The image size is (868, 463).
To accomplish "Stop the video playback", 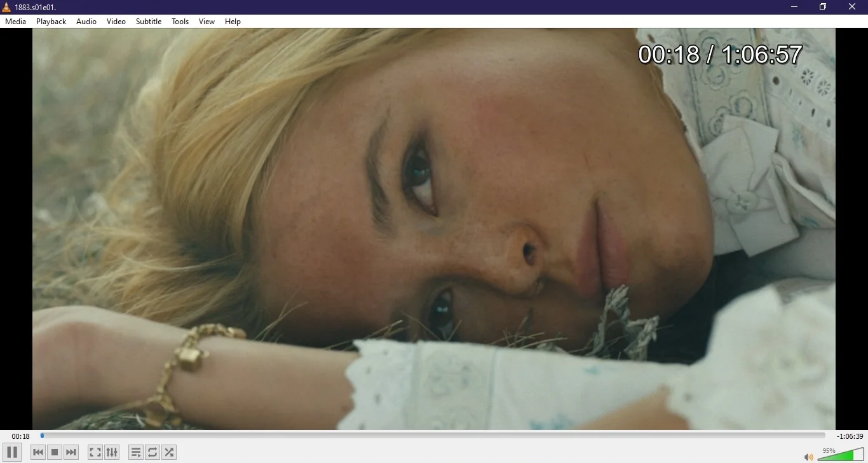I will tap(55, 452).
